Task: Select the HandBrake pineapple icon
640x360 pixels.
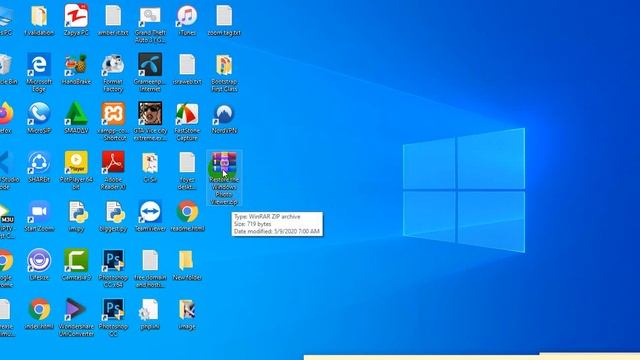Action: 76,64
